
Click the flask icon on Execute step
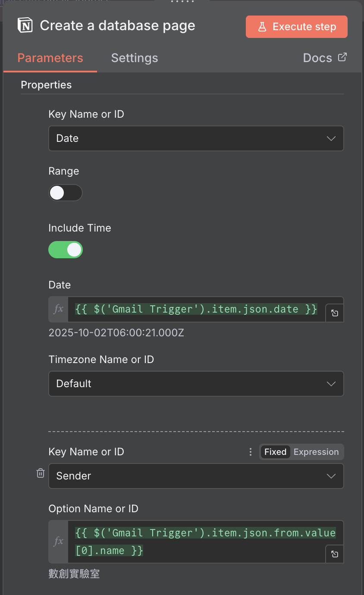[x=262, y=27]
